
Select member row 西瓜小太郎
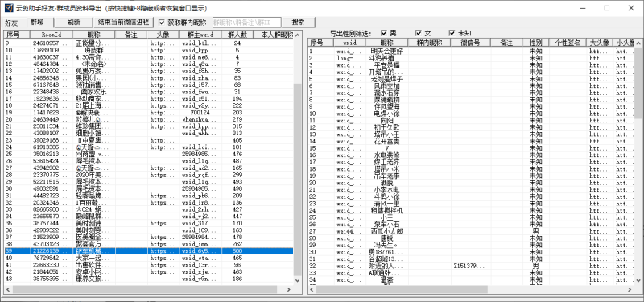tap(471, 231)
